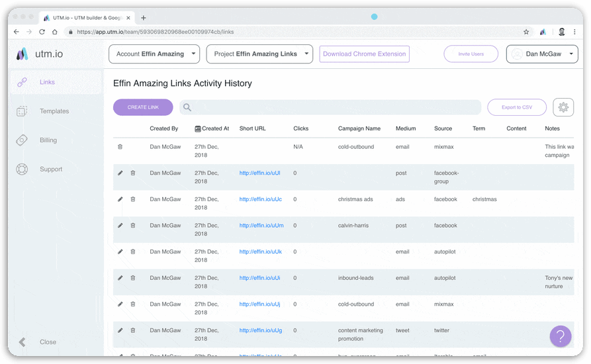Edit the facebook-group link row

pos(120,173)
